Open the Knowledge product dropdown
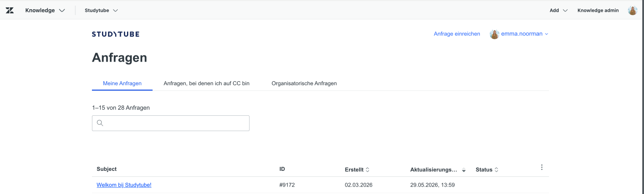The width and height of the screenshot is (644, 194). click(x=45, y=10)
